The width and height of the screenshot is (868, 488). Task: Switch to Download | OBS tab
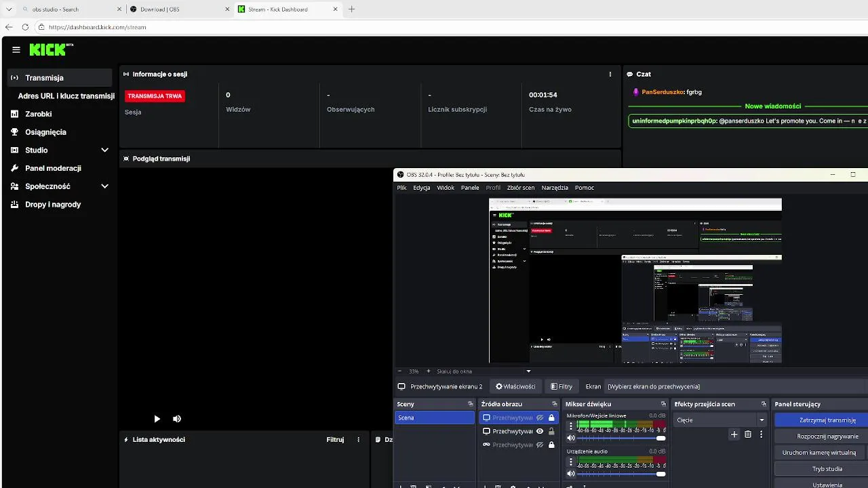180,9
